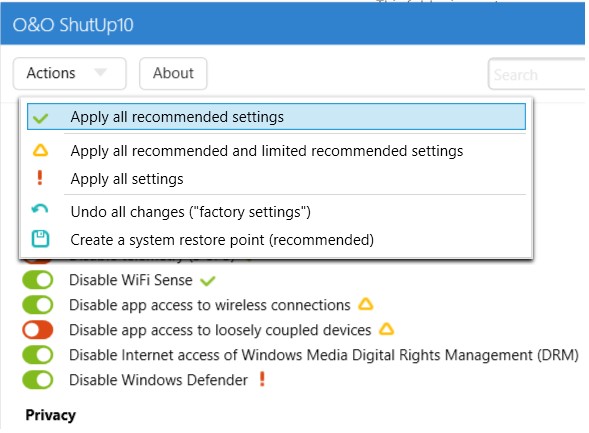This screenshot has width=589, height=433.
Task: Toggle Disable Windows Defender switch
Action: click(38, 380)
